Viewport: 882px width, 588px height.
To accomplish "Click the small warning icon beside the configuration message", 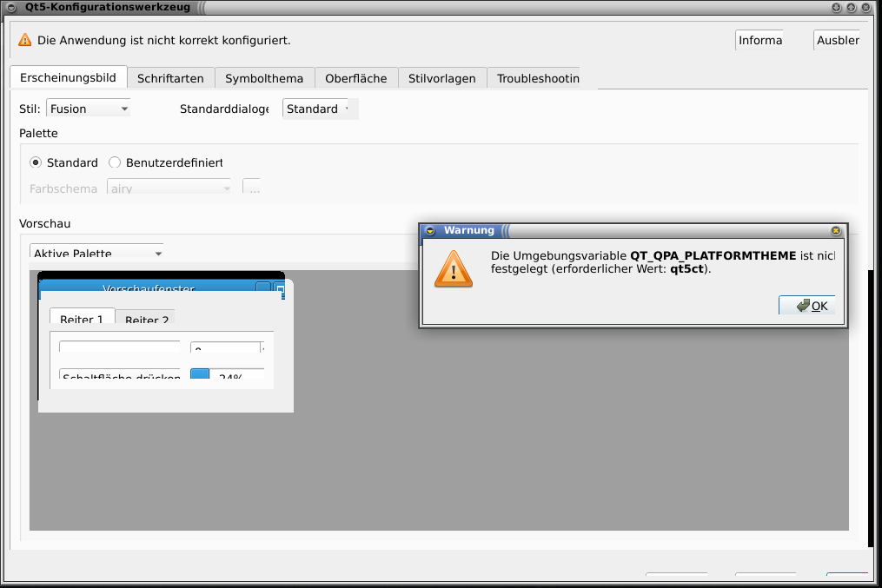I will [24, 41].
